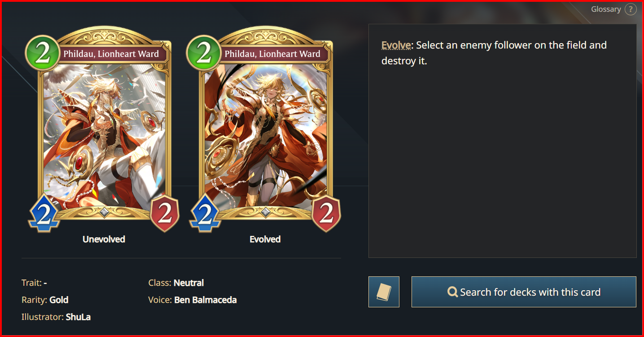Image resolution: width=644 pixels, height=337 pixels.
Task: Search for decks with this card
Action: point(524,292)
